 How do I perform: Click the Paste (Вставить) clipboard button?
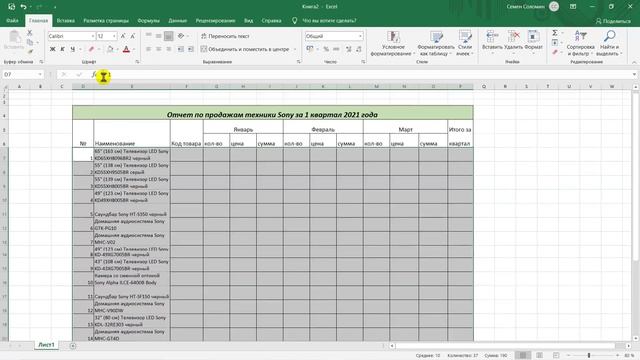(14, 40)
